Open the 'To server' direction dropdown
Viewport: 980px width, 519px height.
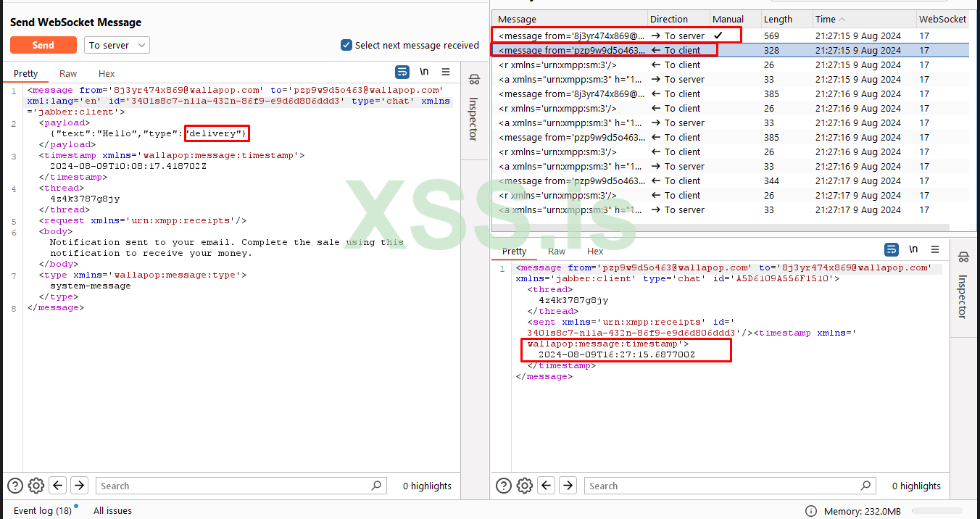point(117,45)
